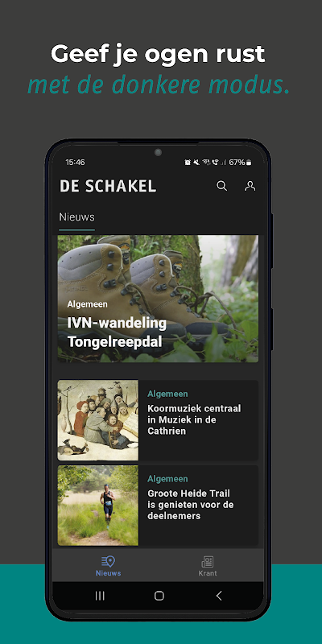Open Groote Heide Trail article title

tap(191, 505)
